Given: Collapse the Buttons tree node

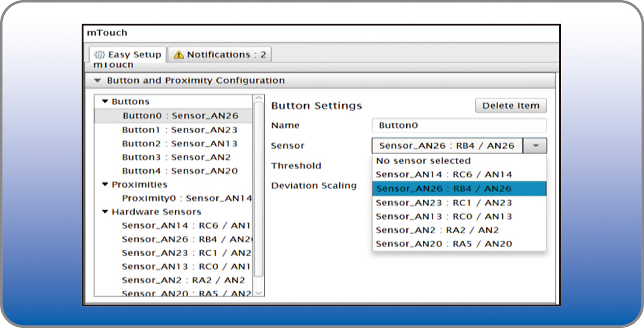Looking at the screenshot, I should tap(105, 102).
